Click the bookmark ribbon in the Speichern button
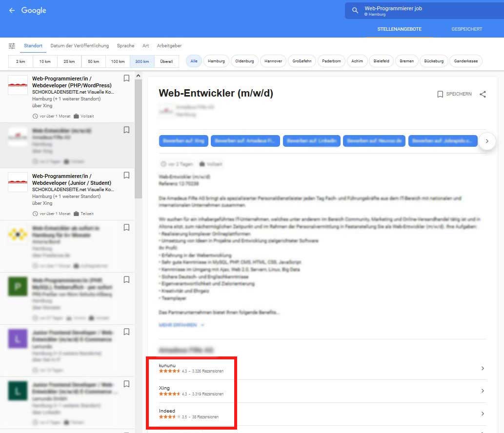The width and height of the screenshot is (504, 433). 440,94
